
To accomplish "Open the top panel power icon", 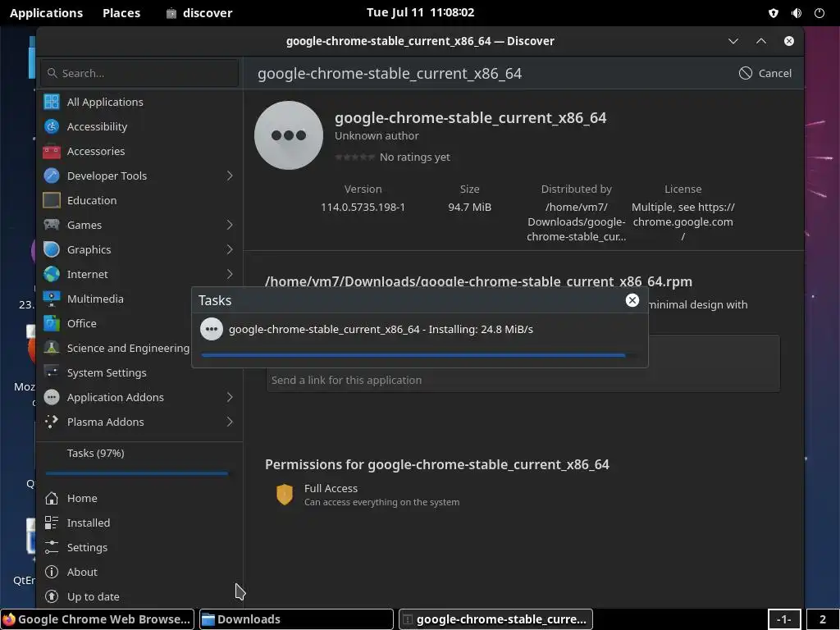I will pyautogui.click(x=819, y=13).
